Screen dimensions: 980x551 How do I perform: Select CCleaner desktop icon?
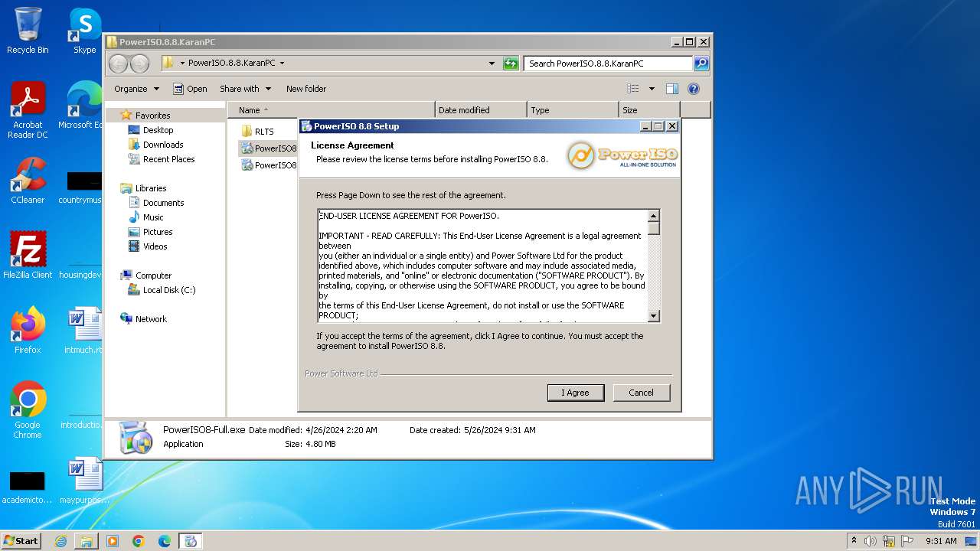(x=28, y=181)
